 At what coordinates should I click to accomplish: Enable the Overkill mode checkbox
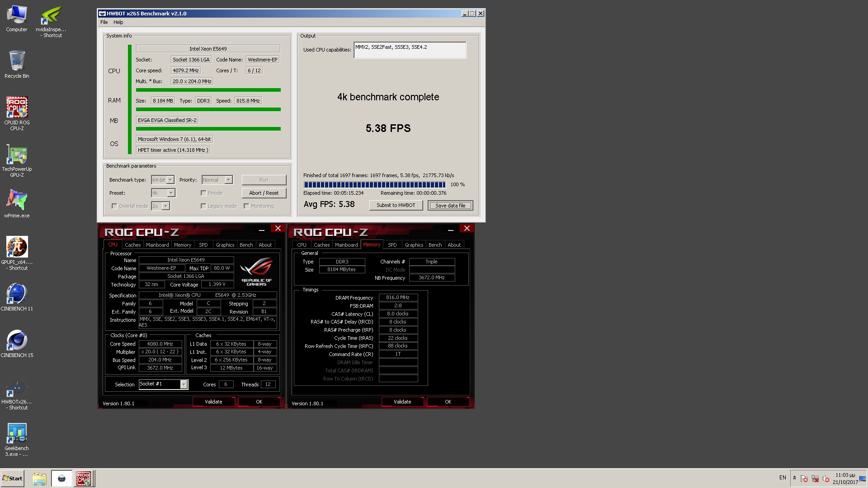(x=114, y=206)
